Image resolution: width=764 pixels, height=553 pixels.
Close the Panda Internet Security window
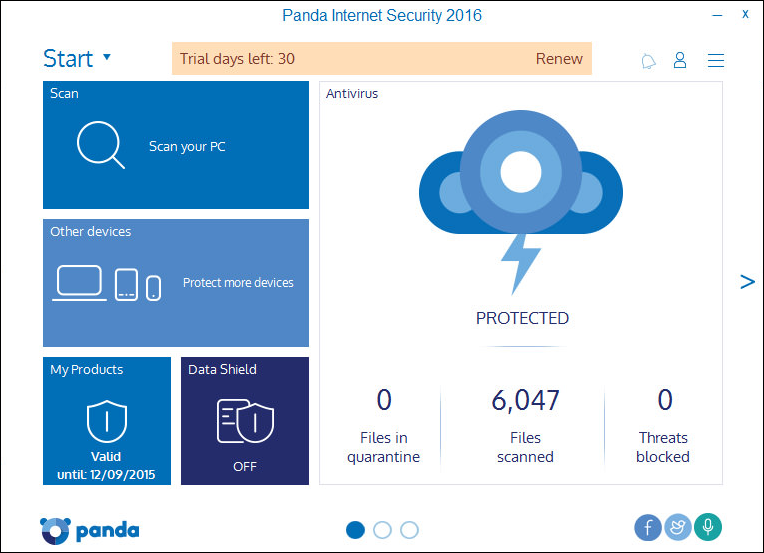pos(745,15)
